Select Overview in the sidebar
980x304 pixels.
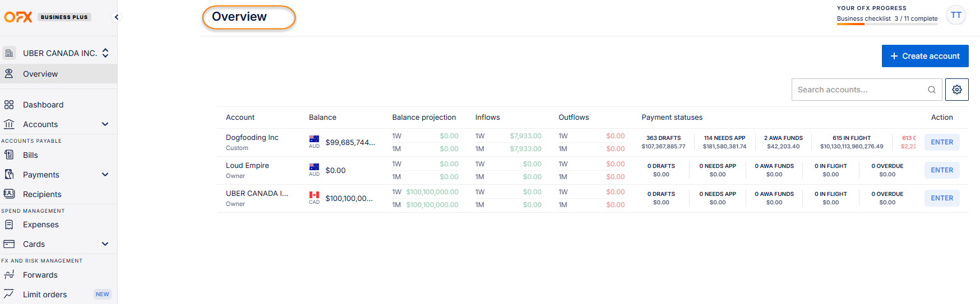click(40, 74)
